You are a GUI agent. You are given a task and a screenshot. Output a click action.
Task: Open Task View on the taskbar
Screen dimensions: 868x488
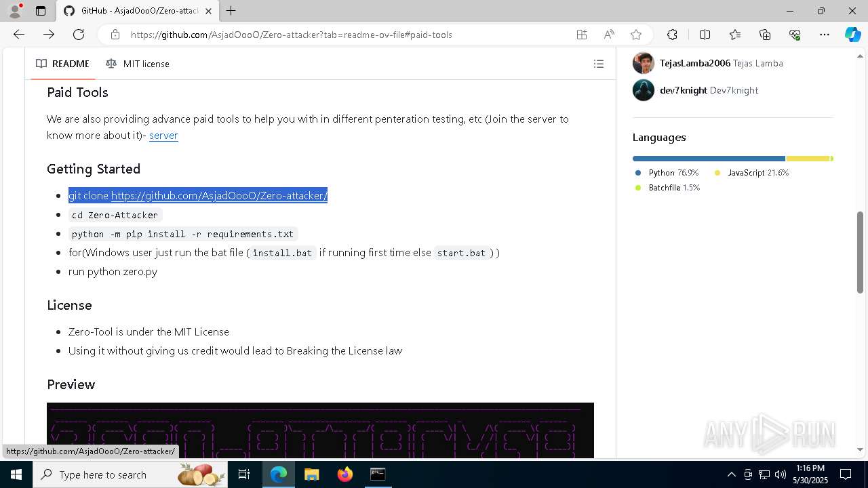click(245, 474)
